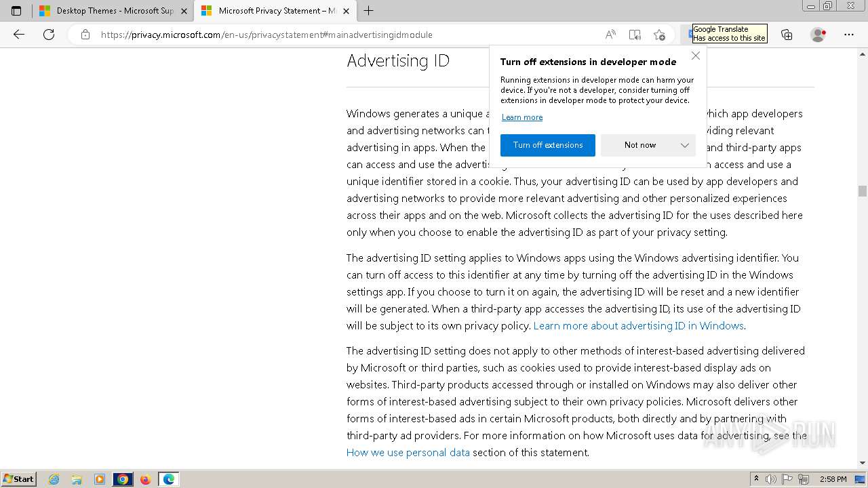
Task: Select Microsoft Edge taskbar button
Action: coord(168,479)
